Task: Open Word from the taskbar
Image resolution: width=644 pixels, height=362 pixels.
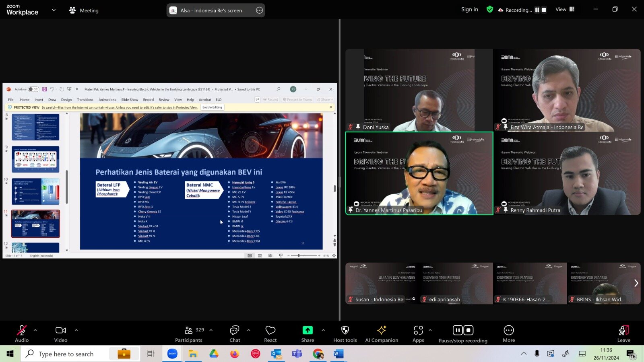Action: (339, 354)
